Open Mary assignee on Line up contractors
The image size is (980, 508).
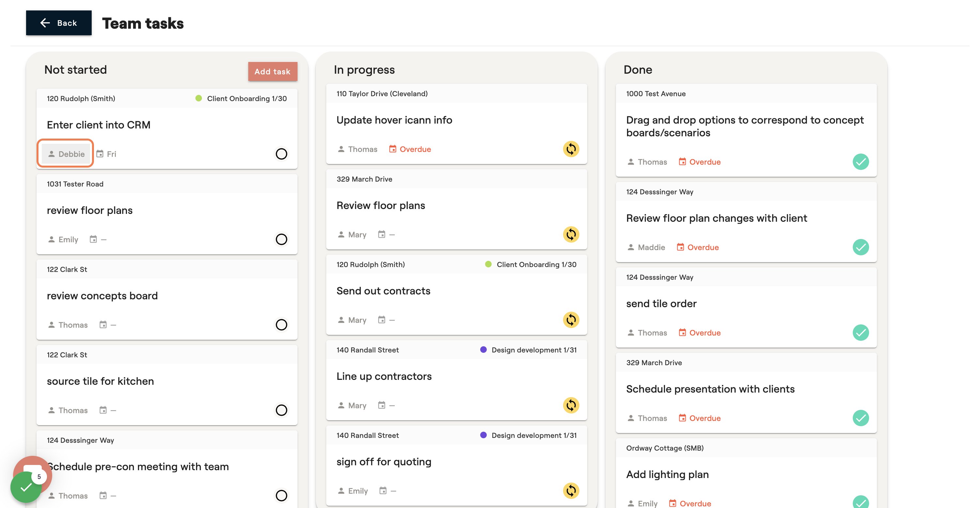tap(352, 406)
